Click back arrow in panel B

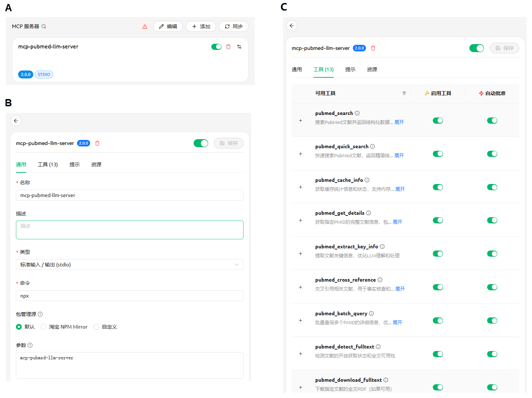[x=16, y=121]
